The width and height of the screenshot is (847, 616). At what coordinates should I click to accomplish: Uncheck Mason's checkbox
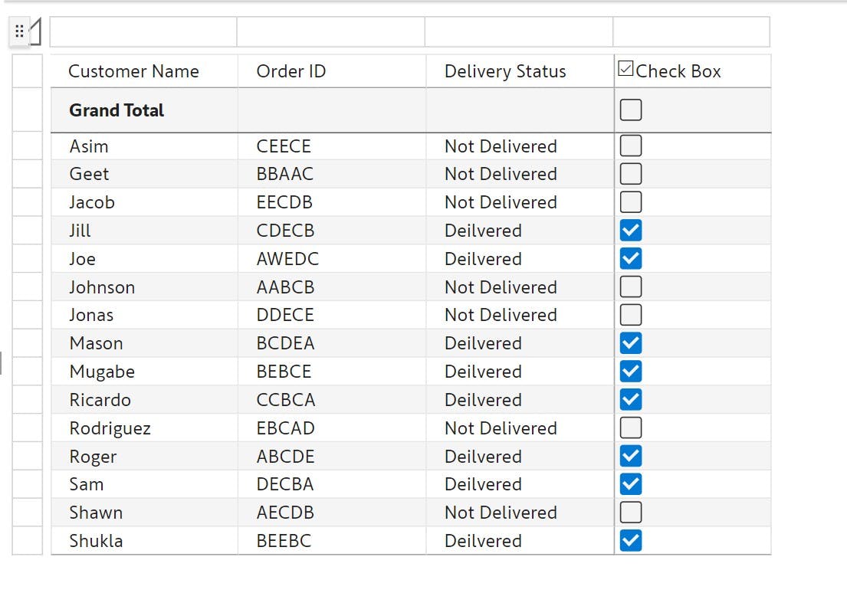coord(631,342)
